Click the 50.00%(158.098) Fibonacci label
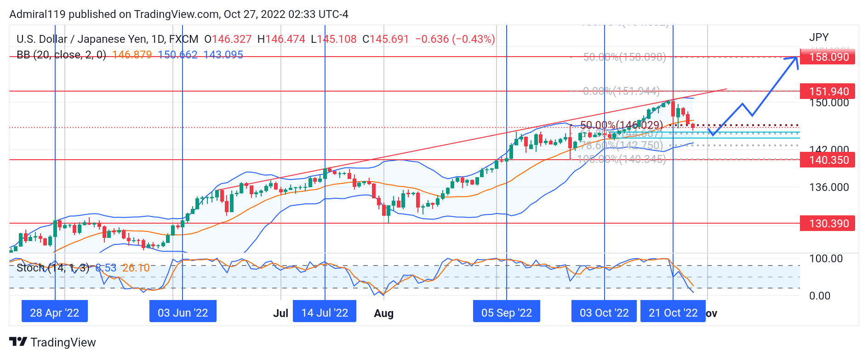Viewport: 868px width, 358px height. pos(624,57)
